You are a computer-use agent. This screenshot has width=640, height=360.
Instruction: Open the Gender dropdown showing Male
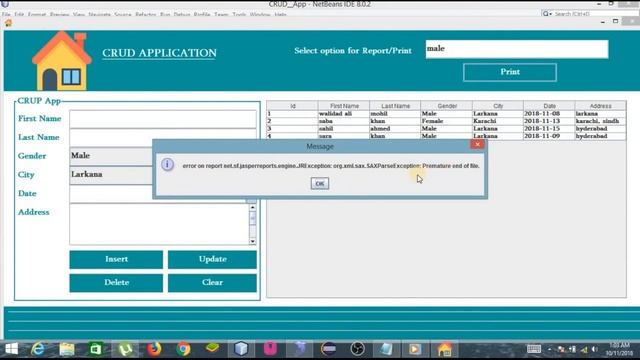[x=111, y=156]
